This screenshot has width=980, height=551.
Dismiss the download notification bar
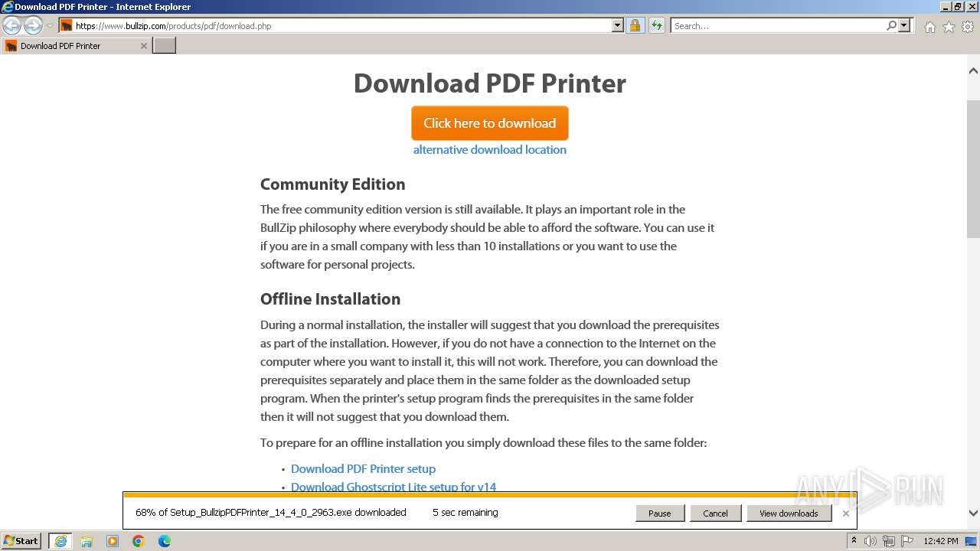[845, 514]
